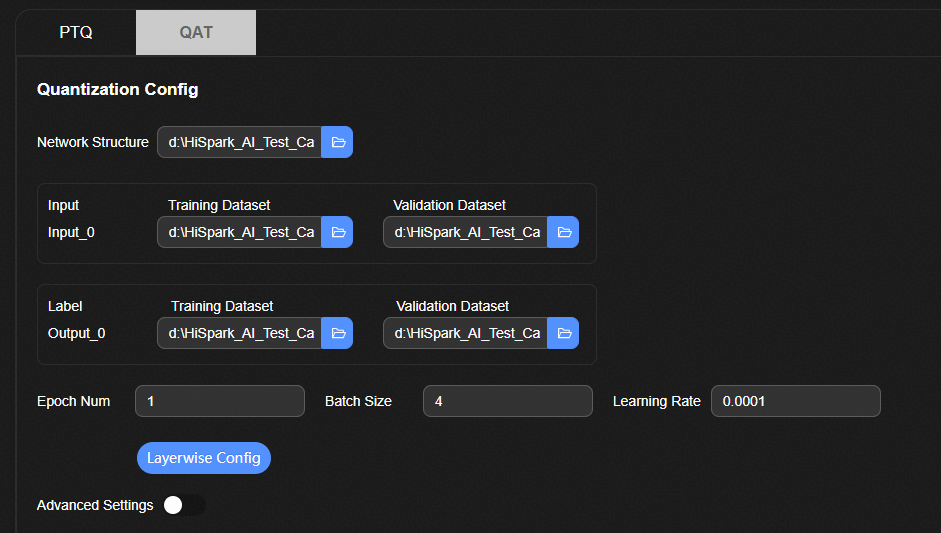Browse for Network Structure file via folder icon
The image size is (941, 533).
[x=338, y=142]
